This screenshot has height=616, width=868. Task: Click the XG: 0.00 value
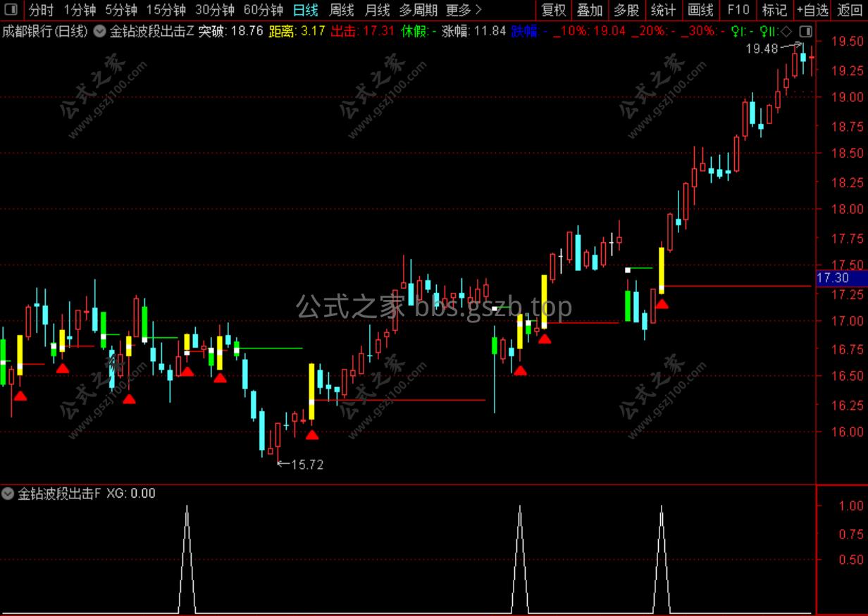[x=131, y=494]
